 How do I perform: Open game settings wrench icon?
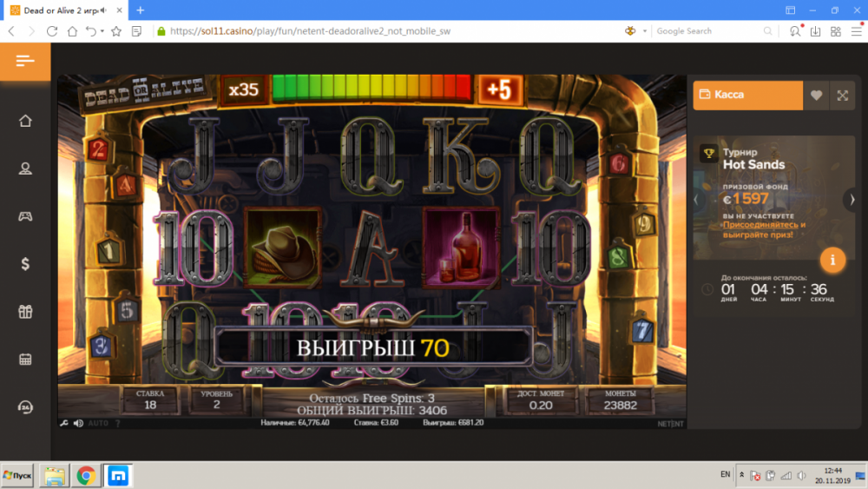pos(63,423)
